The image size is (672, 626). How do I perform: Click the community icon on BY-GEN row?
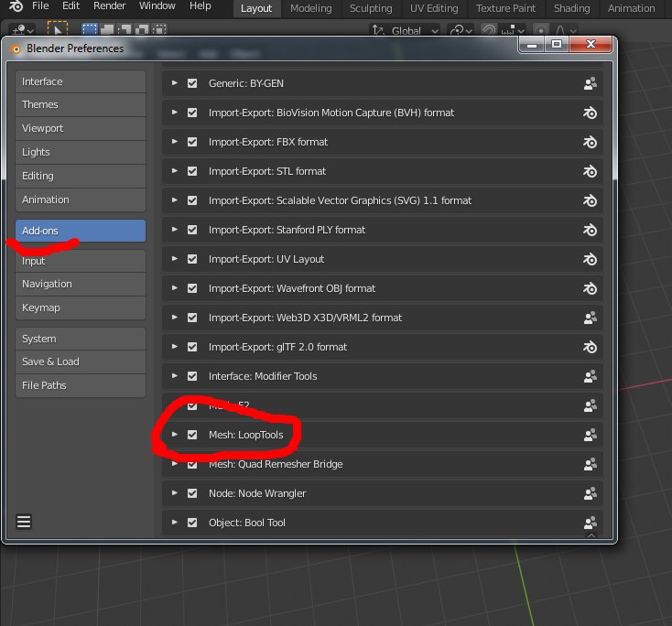[x=591, y=83]
